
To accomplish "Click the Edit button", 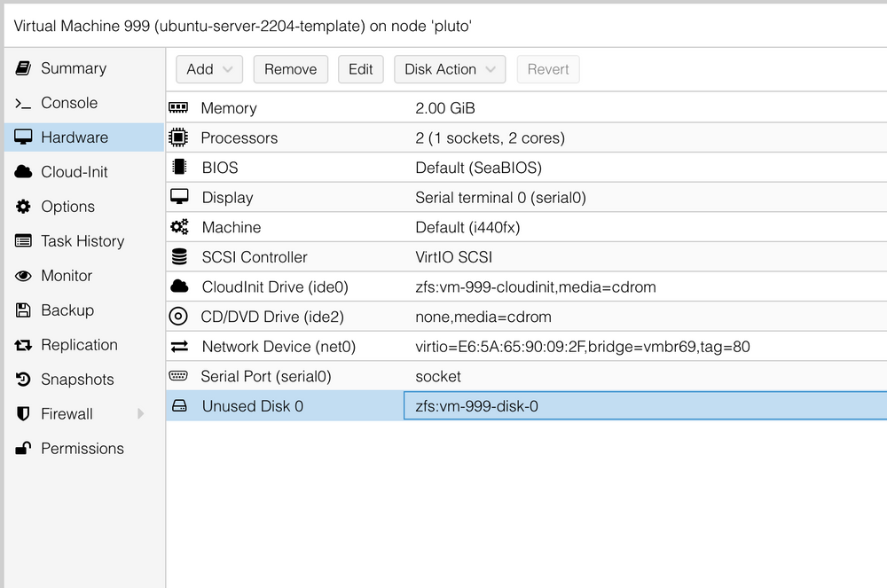I will click(361, 69).
